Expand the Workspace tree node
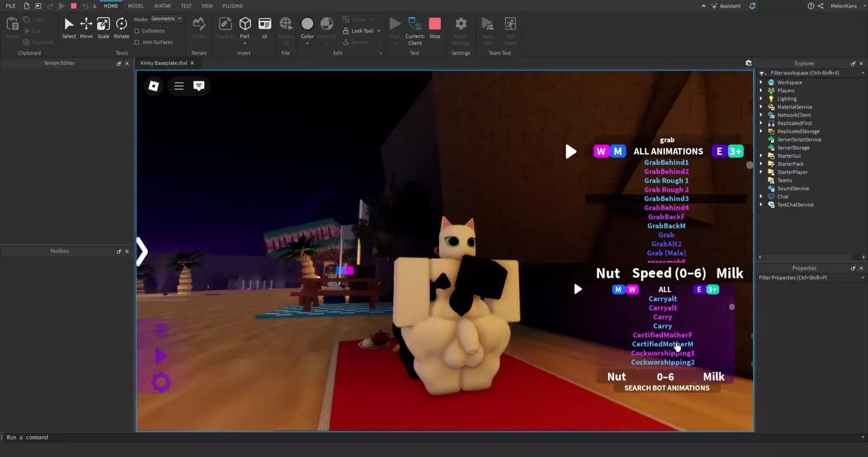Viewport: 868px width, 457px height. pos(761,83)
